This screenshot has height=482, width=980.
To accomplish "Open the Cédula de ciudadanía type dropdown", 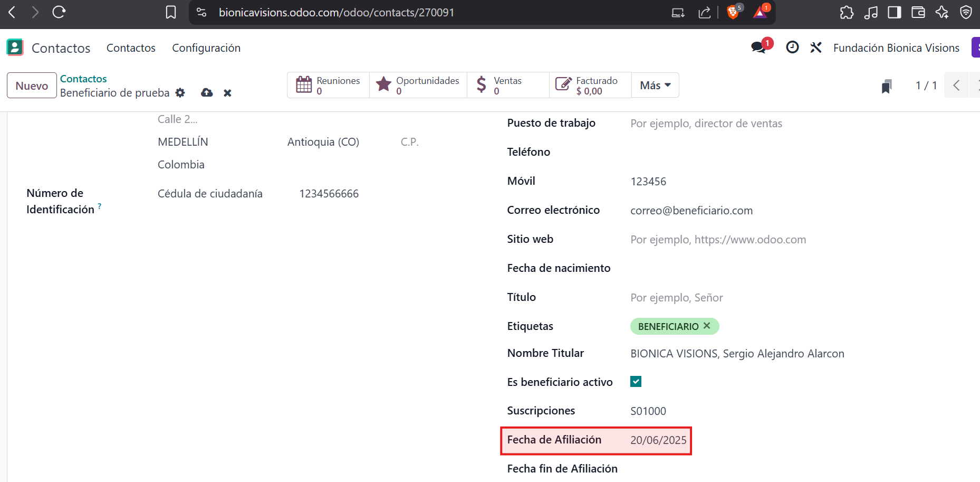I will [210, 194].
